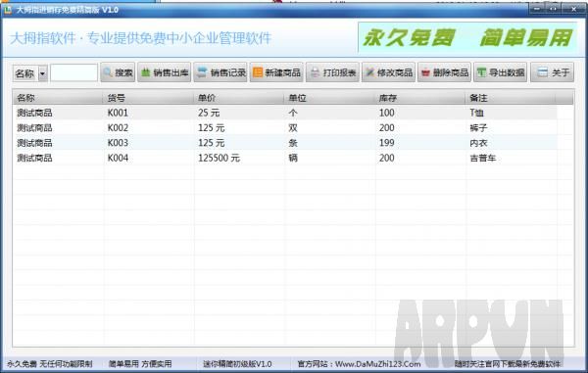Click the search text input box
This screenshot has width=588, height=373.
[73, 72]
